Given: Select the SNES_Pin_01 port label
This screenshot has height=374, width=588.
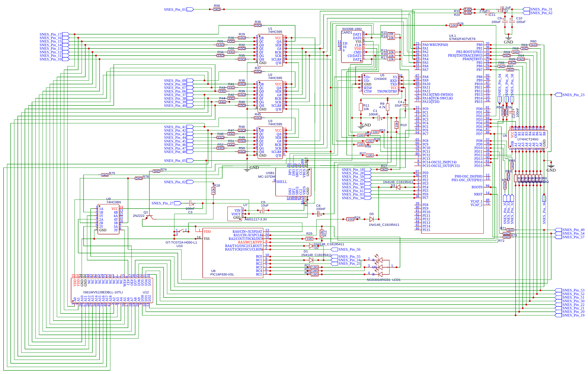Looking at the screenshot, I should pos(178,10).
